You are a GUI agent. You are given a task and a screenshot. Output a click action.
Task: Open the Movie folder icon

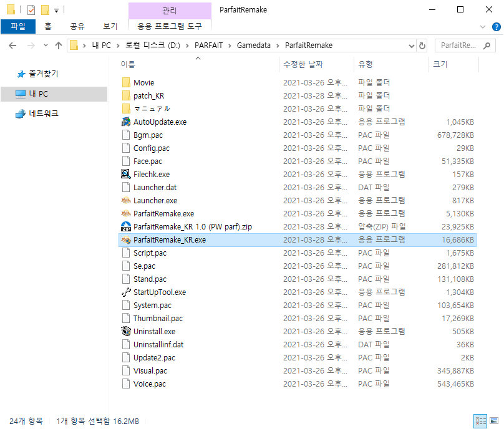(x=126, y=82)
